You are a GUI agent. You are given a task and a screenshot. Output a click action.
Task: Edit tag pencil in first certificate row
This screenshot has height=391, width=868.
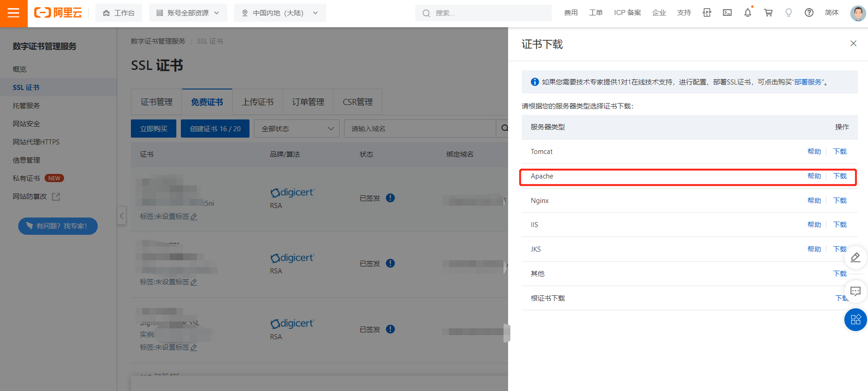pos(194,217)
